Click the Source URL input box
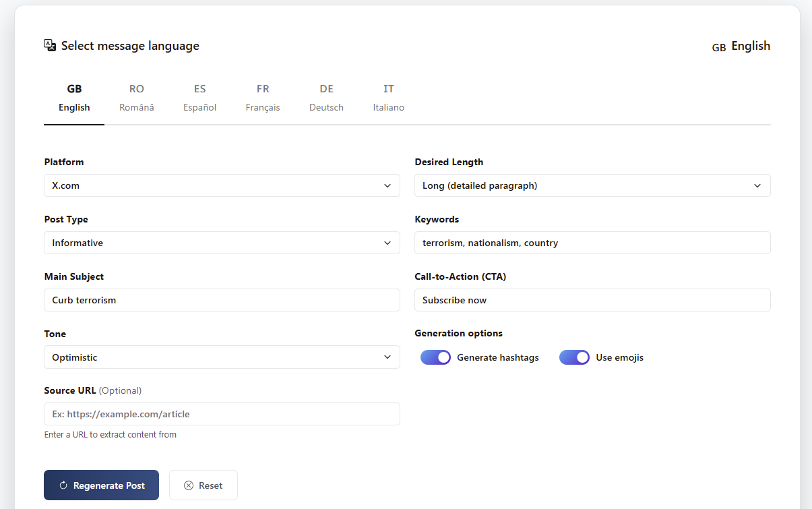Image resolution: width=812 pixels, height=509 pixels. (x=222, y=414)
